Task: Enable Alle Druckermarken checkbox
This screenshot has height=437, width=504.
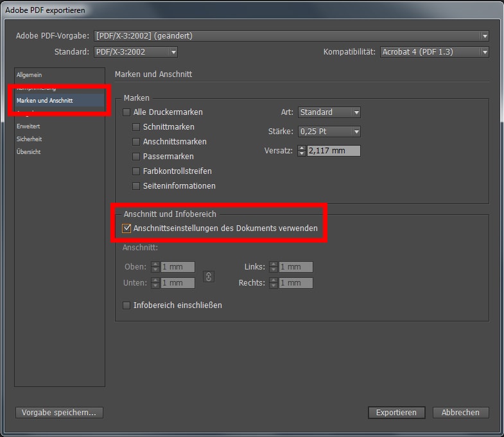Action: coord(126,112)
